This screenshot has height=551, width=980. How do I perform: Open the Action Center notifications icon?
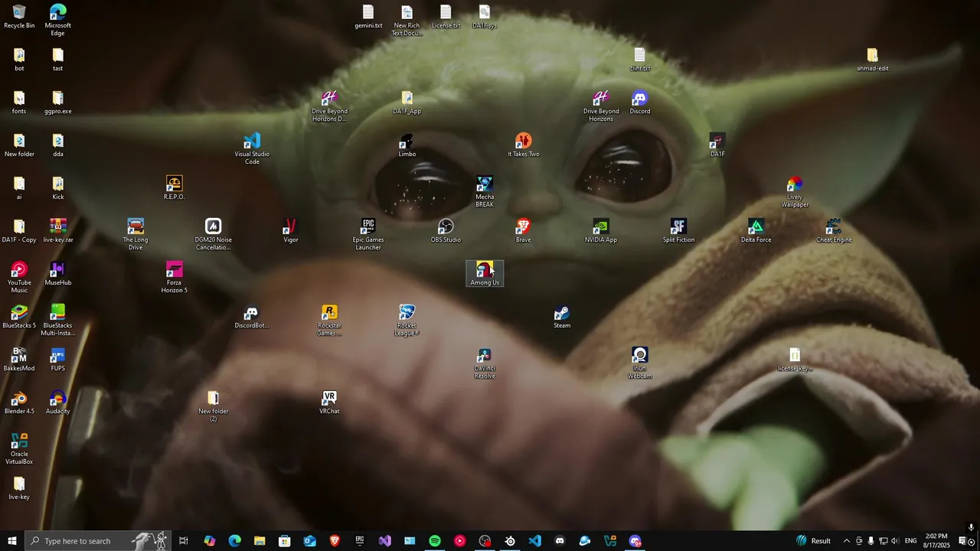tap(962, 541)
